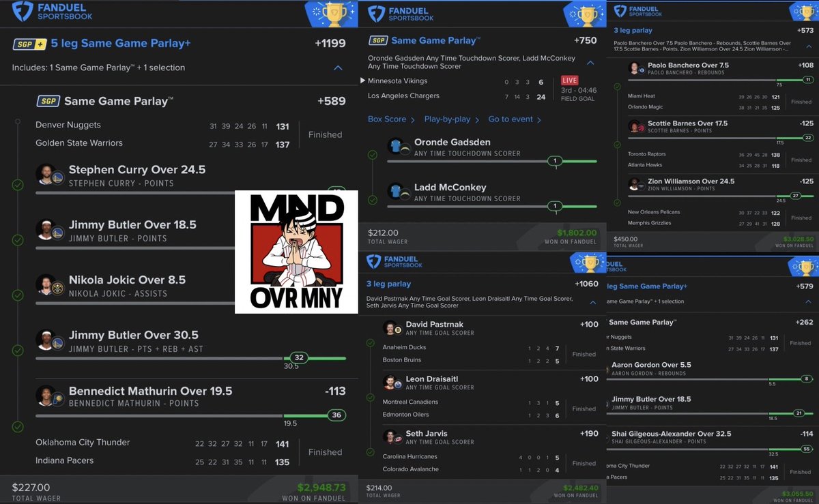This screenshot has height=504, width=819.
Task: Open Stephen Curry's player avatar
Action: 51,175
